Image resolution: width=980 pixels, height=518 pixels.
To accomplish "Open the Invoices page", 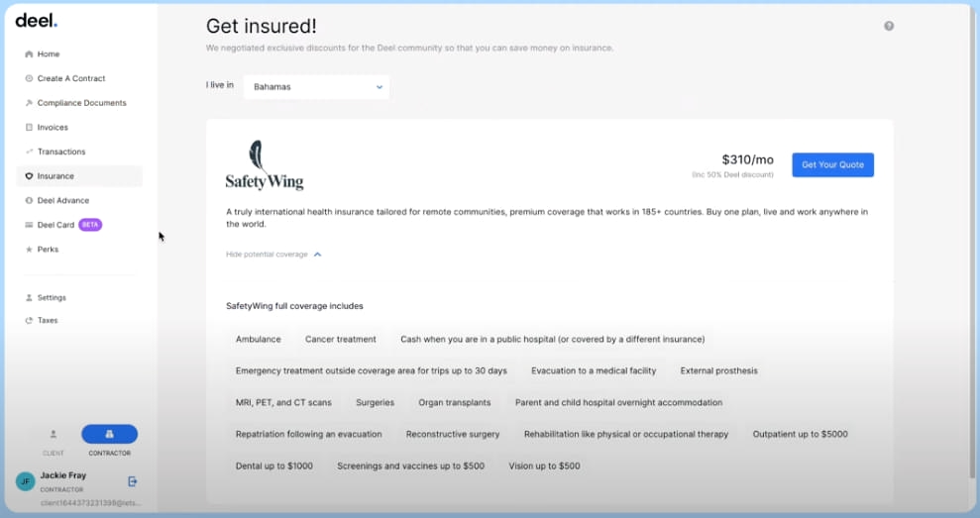I will (79, 128).
